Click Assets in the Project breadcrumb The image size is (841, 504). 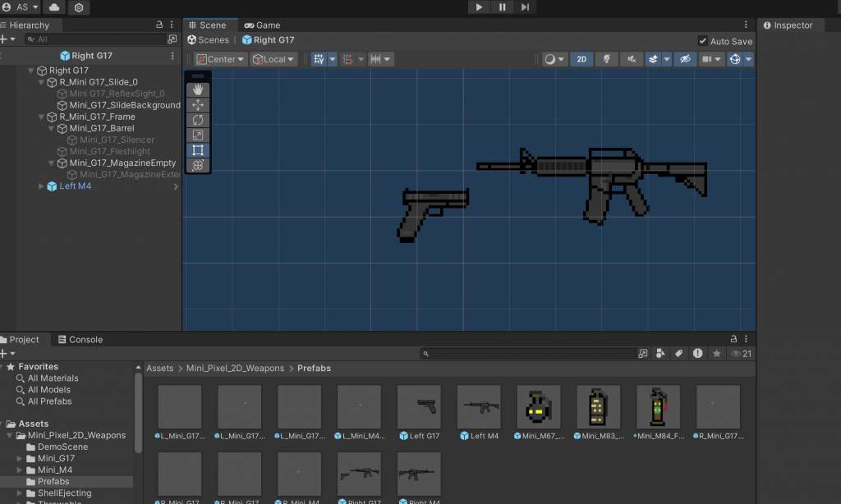[160, 369]
